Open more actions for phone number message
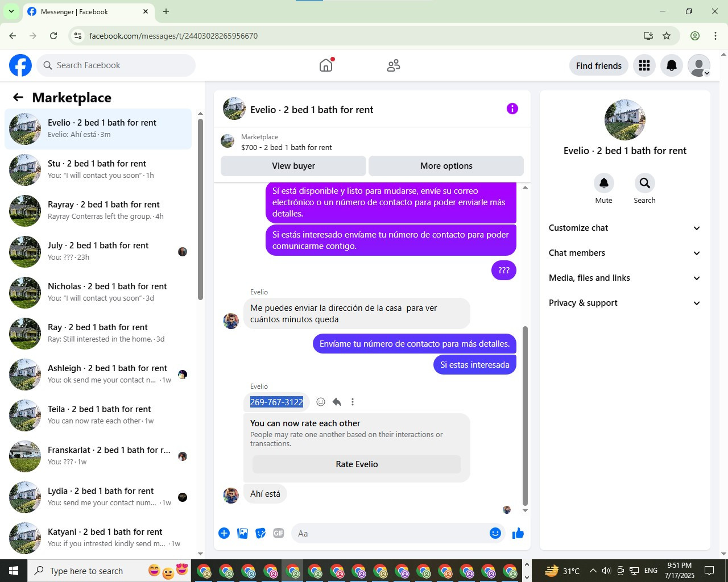 point(353,402)
